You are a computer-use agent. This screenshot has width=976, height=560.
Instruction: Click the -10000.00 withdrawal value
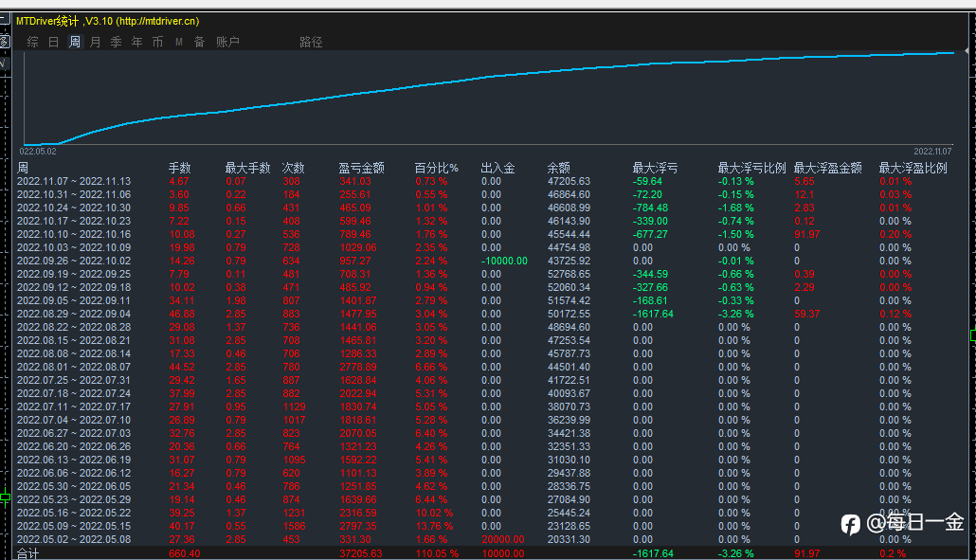click(x=504, y=261)
